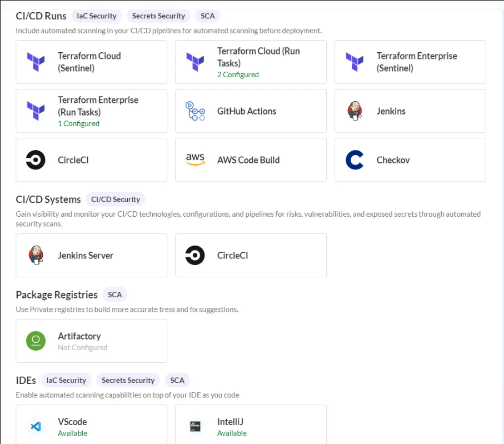504x444 pixels.
Task: Click the Artifactory green circle icon
Action: 36,341
